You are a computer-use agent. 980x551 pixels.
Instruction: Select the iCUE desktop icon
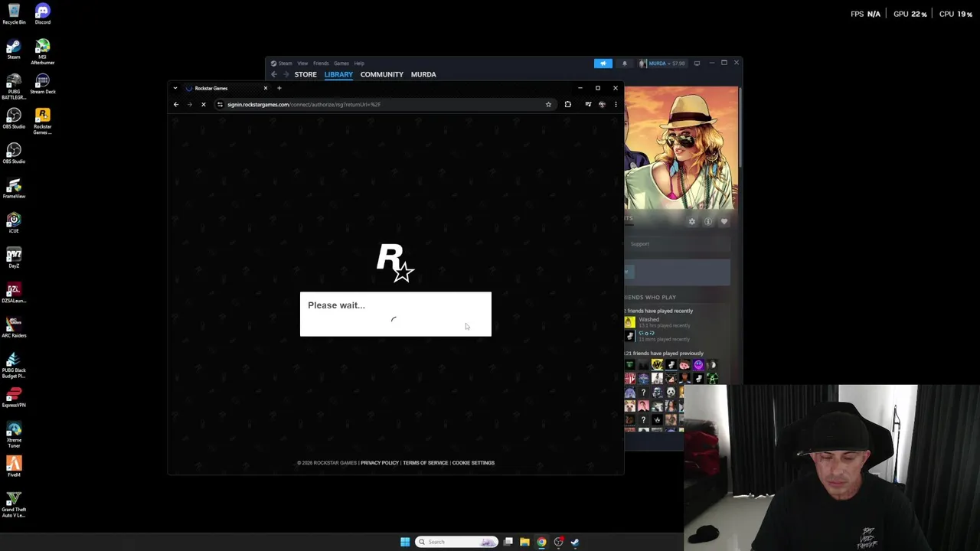(x=14, y=223)
